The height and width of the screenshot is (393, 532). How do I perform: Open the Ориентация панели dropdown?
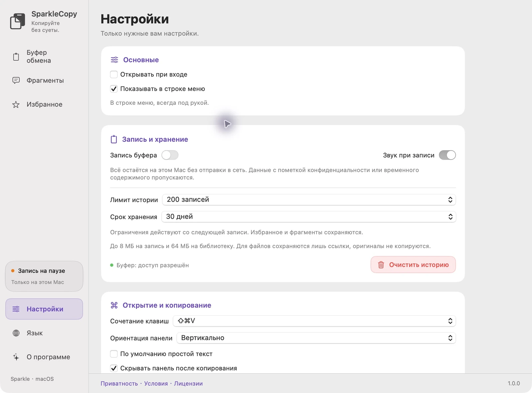click(316, 338)
